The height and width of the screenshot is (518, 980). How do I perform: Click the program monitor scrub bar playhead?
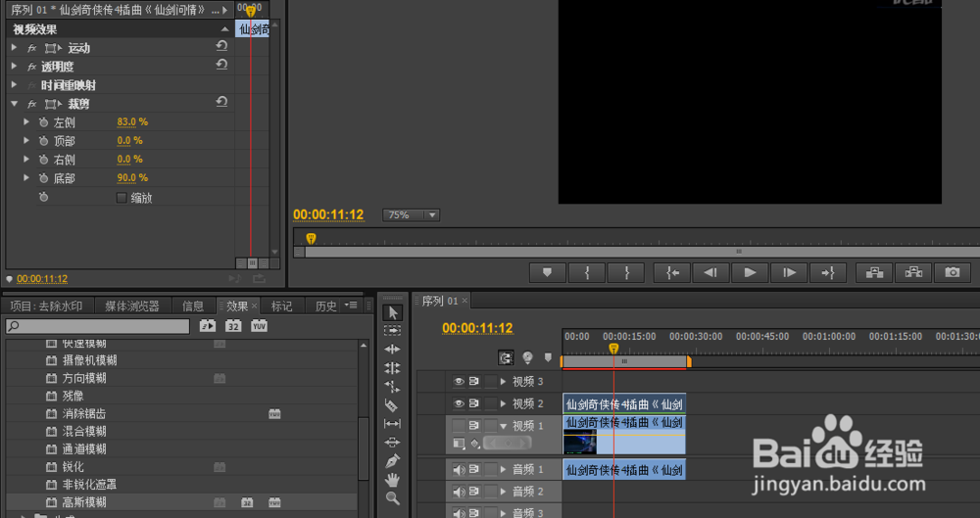point(311,238)
